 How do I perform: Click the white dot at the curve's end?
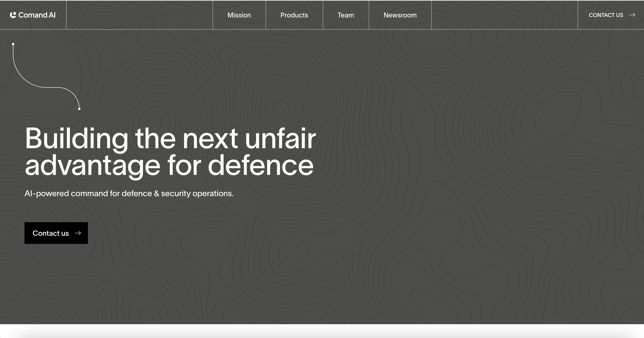tap(79, 109)
